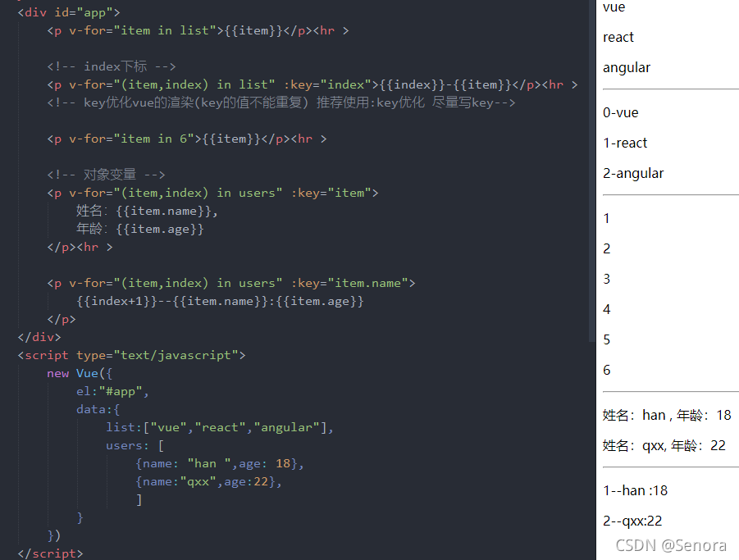Screen dimensions: 739x560
Task: Click the ':key="item"' users v-for line
Action: [x=212, y=193]
